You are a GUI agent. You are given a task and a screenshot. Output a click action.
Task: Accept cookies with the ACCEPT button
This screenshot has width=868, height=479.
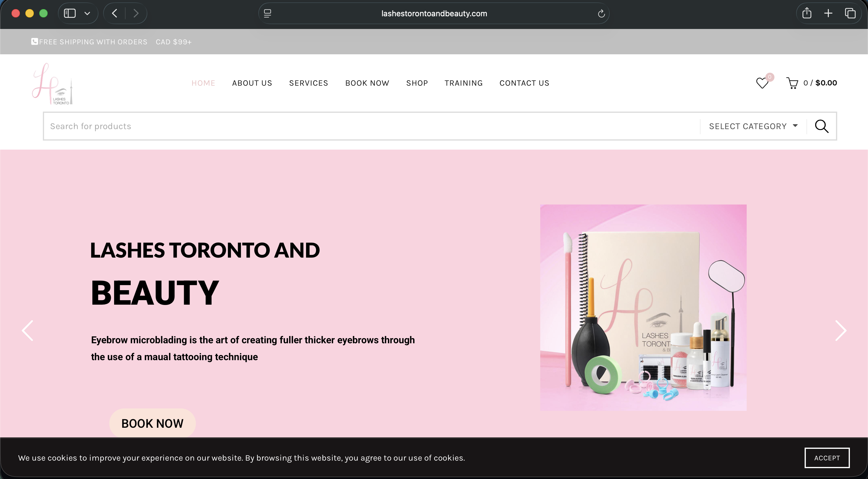click(827, 458)
